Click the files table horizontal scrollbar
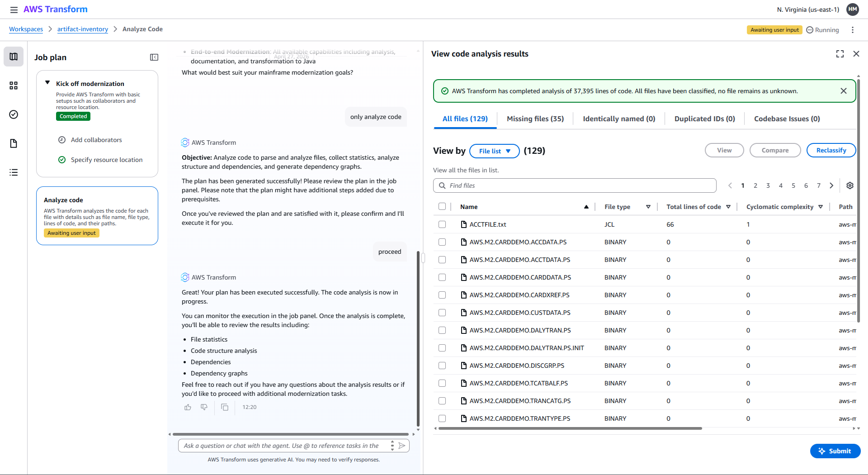Viewport: 868px width, 475px height. click(570, 428)
